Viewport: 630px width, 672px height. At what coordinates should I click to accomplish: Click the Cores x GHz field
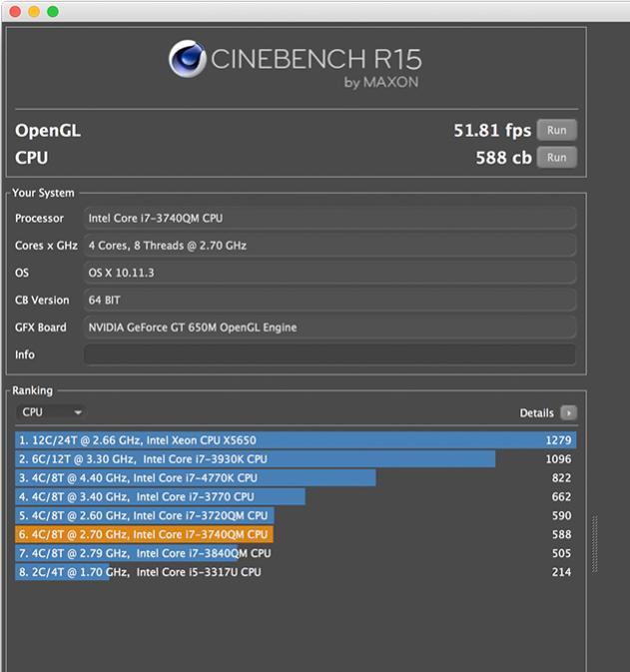pos(329,245)
